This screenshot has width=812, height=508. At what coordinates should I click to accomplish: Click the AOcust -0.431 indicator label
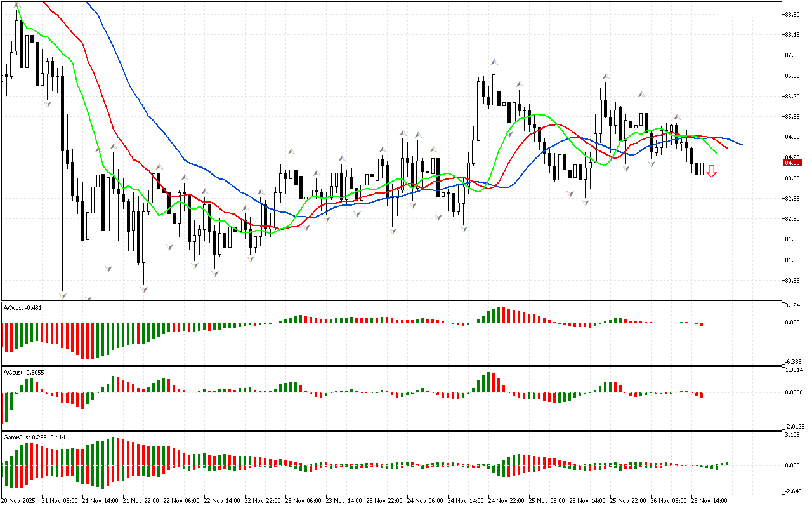click(22, 307)
